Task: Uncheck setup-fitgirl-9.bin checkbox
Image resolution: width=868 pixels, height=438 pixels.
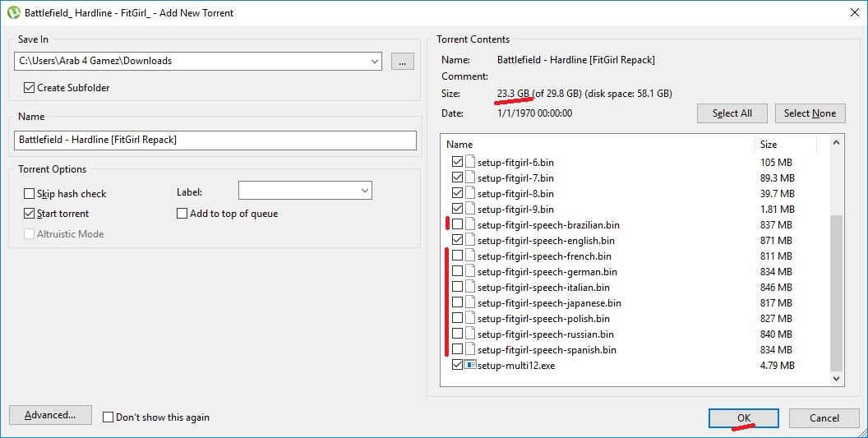Action: pyautogui.click(x=457, y=209)
